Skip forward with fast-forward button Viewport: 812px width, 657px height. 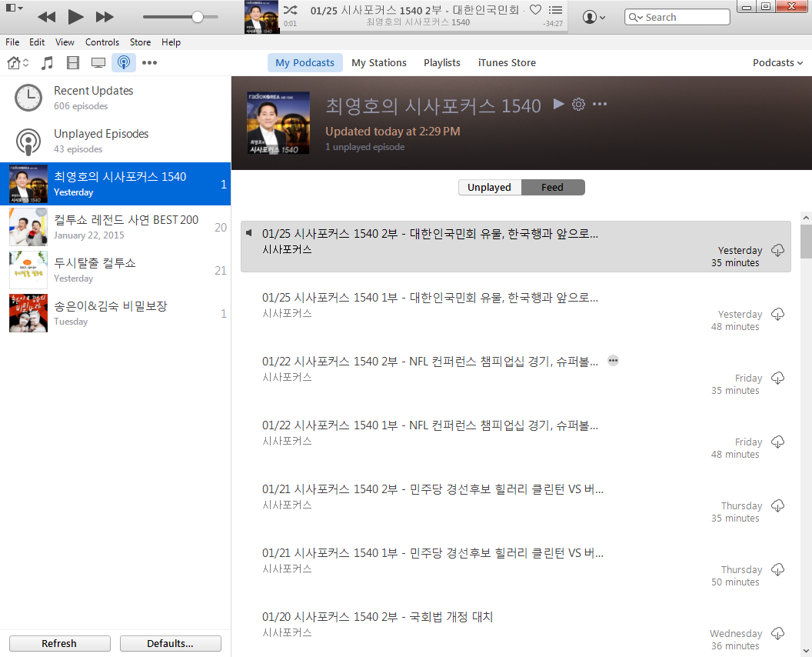click(105, 17)
